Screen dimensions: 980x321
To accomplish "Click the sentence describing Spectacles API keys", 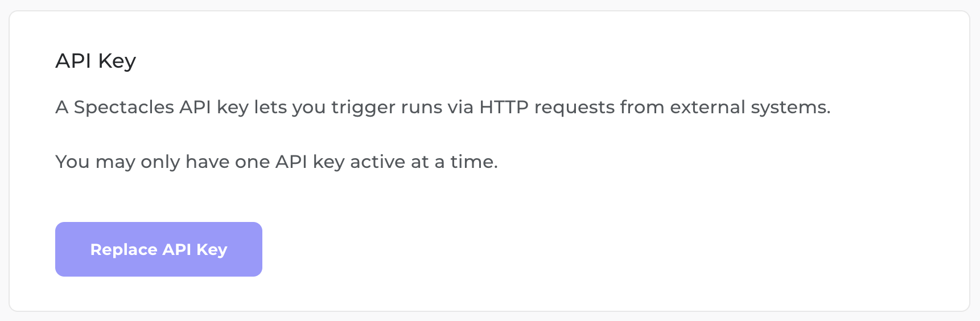I will (x=443, y=107).
